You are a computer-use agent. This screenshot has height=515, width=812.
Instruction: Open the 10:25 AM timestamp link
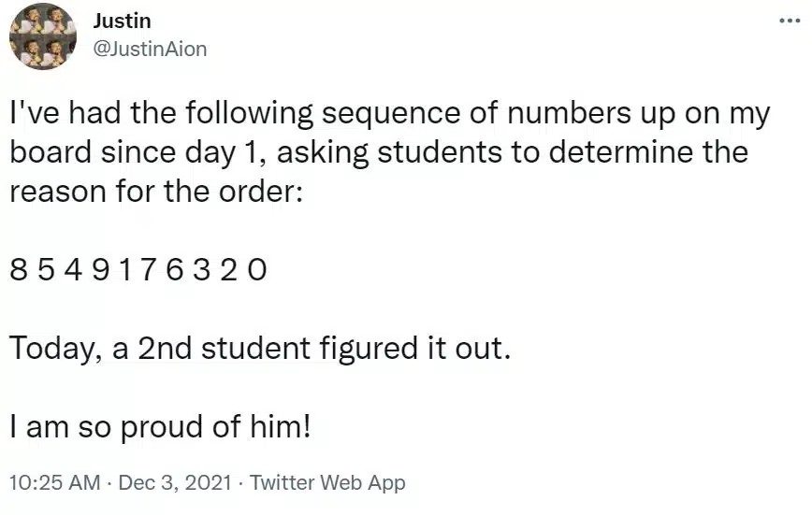coord(55,482)
